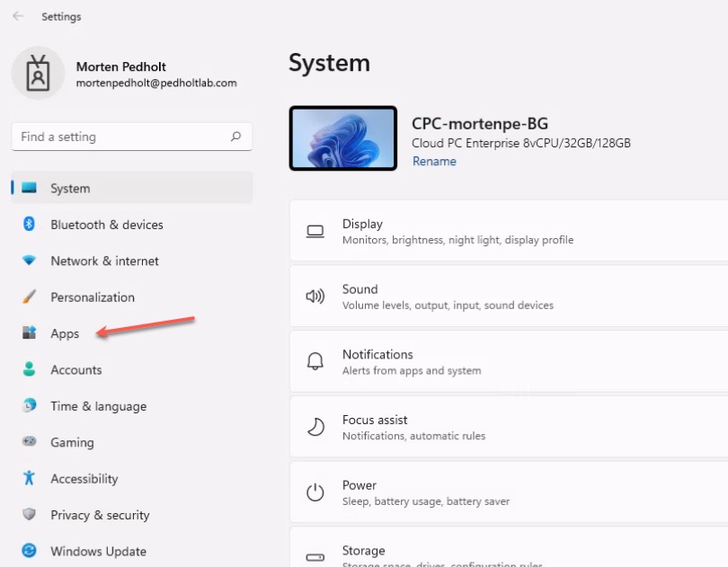The height and width of the screenshot is (567, 728).
Task: Click the CPC-mortenpe-BG device name
Action: coord(480,123)
